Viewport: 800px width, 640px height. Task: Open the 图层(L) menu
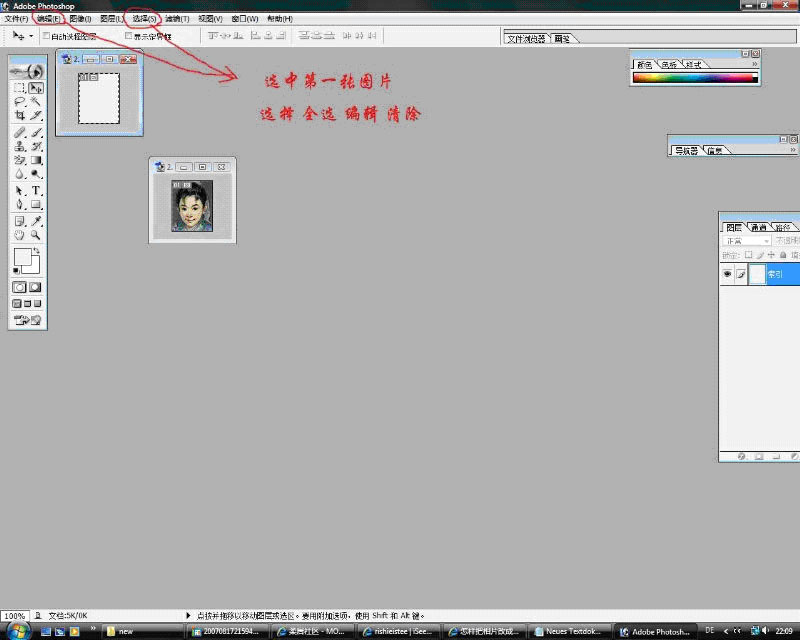[x=111, y=19]
